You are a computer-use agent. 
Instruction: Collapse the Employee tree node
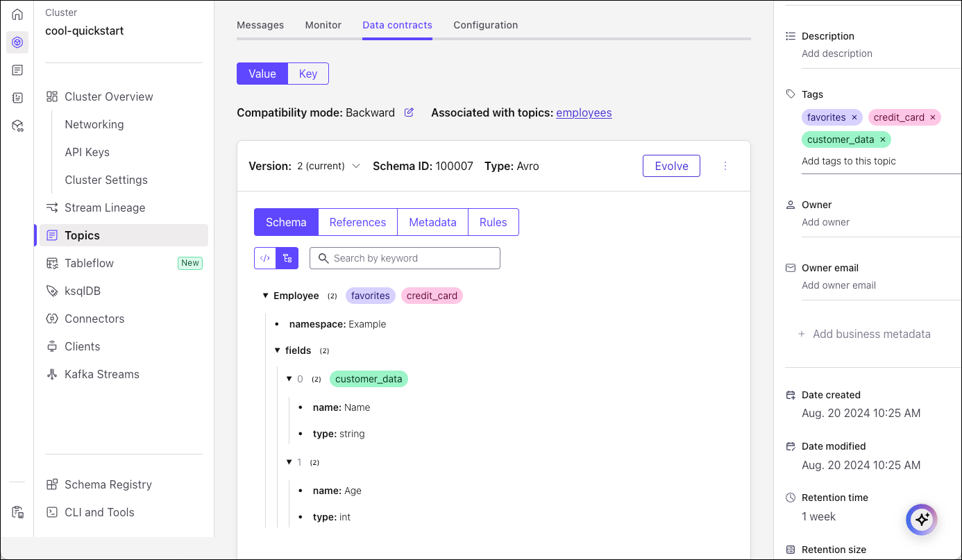pos(265,296)
